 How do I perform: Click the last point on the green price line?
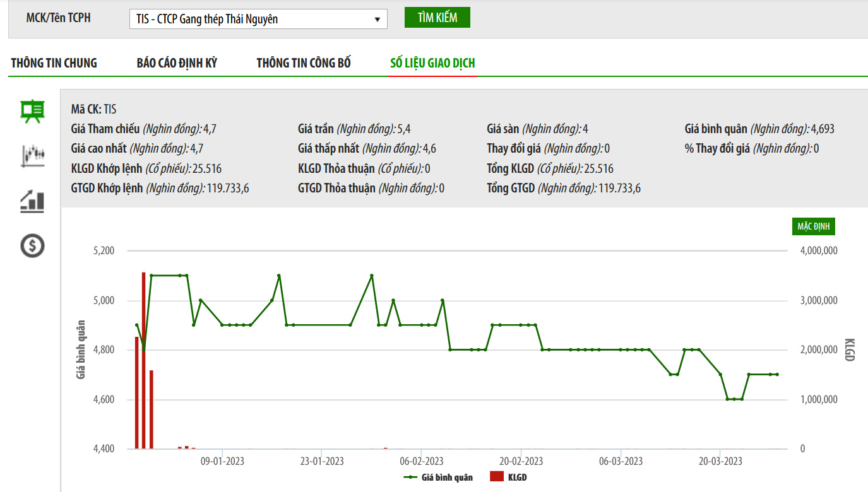point(777,375)
